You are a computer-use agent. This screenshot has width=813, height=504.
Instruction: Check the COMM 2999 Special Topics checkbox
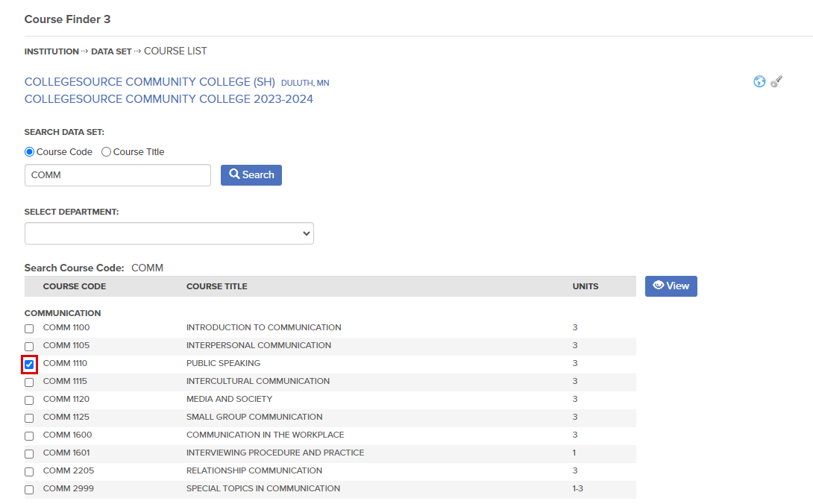[29, 490]
